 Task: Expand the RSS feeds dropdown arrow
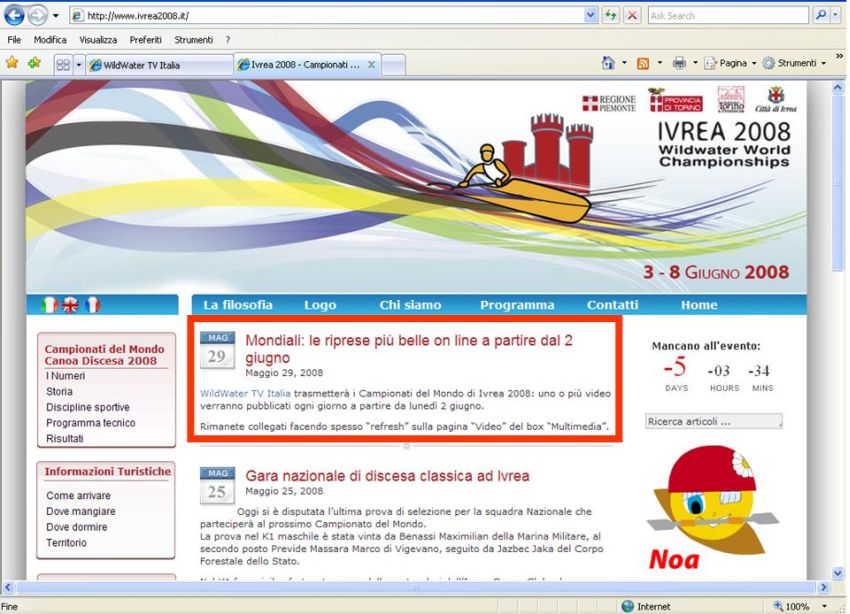[660, 63]
